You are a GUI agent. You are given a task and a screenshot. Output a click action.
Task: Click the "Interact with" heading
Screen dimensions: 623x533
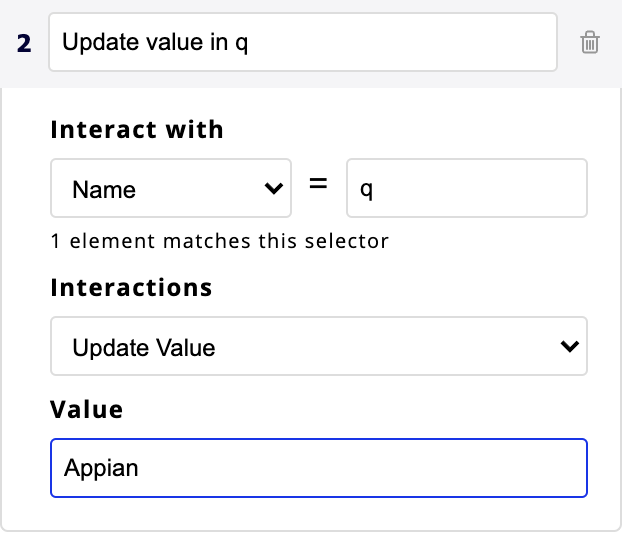137,130
